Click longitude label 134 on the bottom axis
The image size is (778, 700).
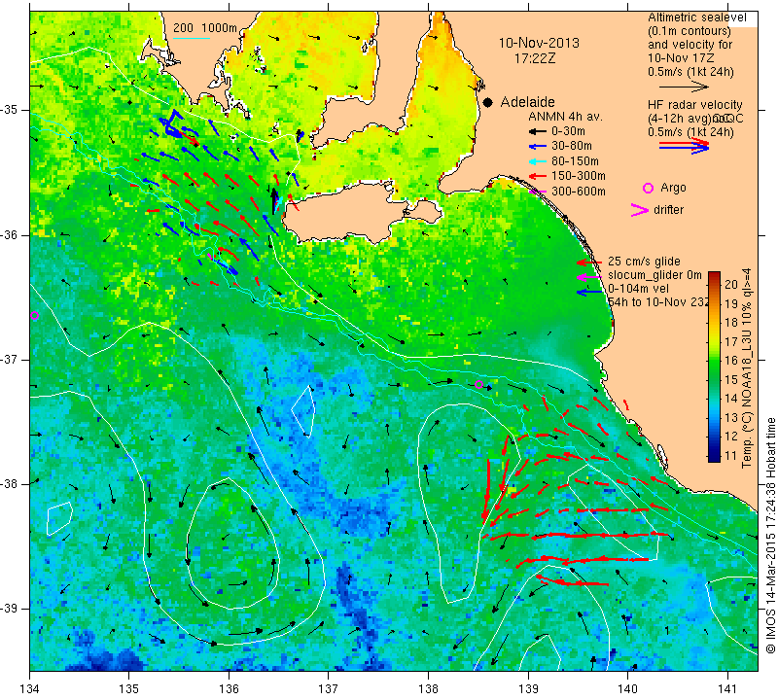click(30, 689)
